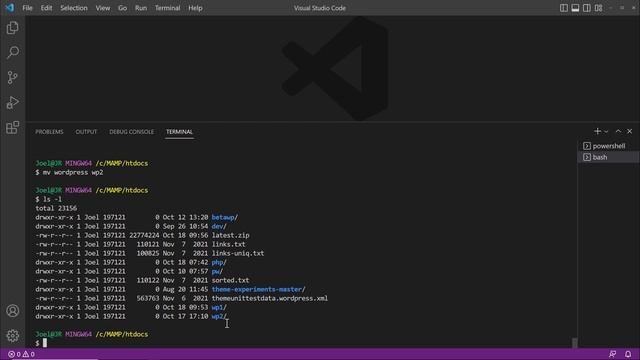Switch to the PROBLEMS tab
640x360 pixels.
point(49,132)
